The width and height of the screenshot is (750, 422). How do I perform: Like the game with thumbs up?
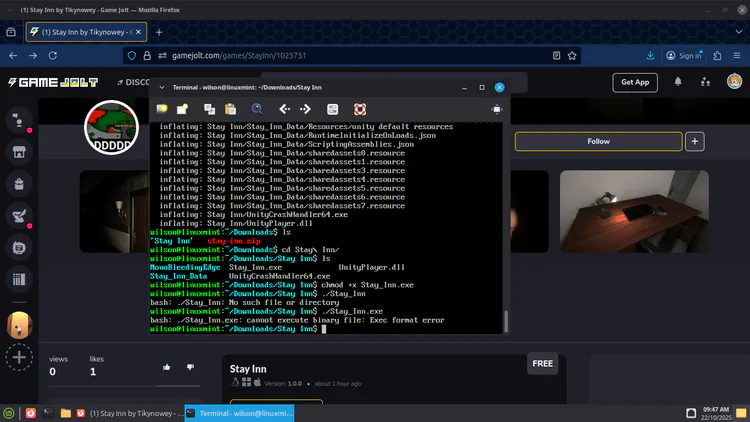point(166,367)
